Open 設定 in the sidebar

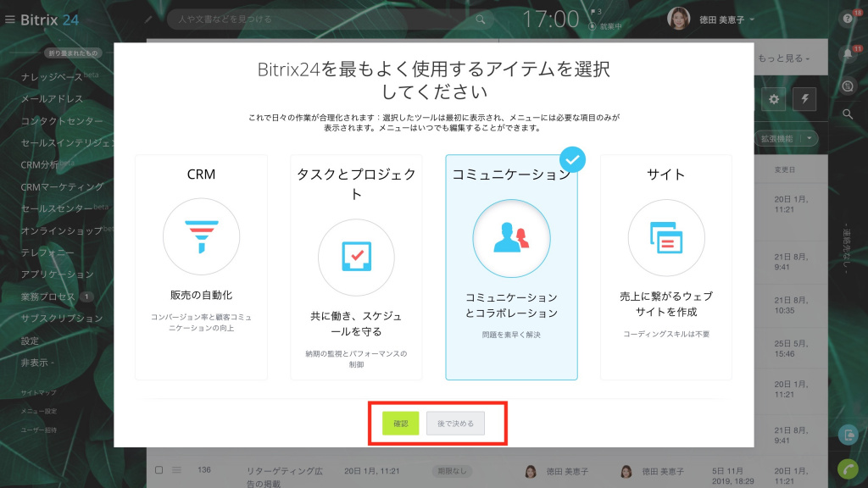click(30, 341)
